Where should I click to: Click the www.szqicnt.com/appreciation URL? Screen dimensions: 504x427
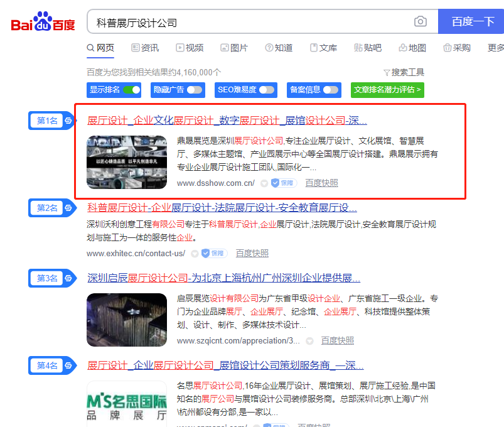coord(238,340)
